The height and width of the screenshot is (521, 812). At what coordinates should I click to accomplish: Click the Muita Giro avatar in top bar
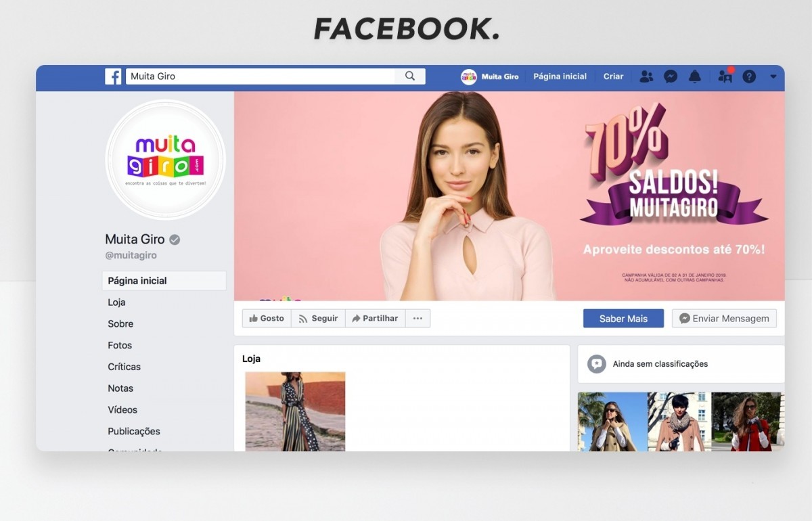click(468, 76)
